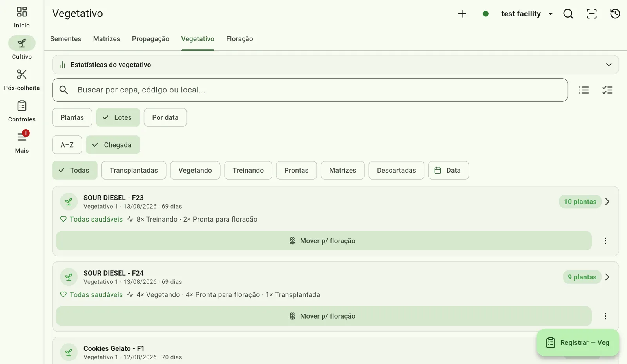Open SOUR DIESEL - F23 details chevron

coord(607,202)
